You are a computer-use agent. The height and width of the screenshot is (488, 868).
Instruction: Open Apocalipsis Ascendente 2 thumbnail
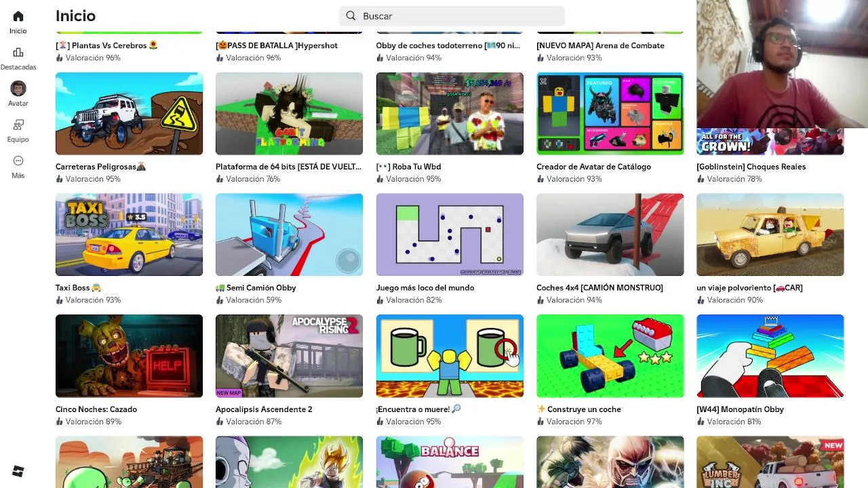(289, 356)
